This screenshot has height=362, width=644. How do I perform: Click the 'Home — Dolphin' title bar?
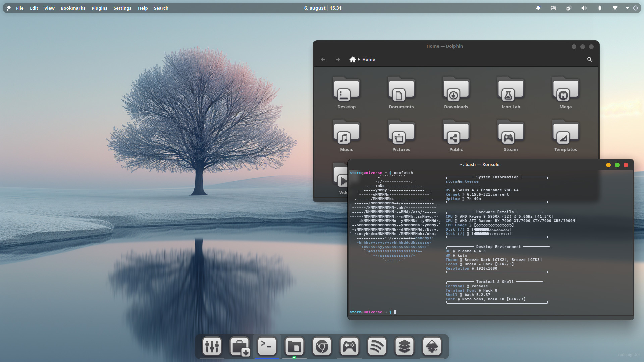click(444, 46)
